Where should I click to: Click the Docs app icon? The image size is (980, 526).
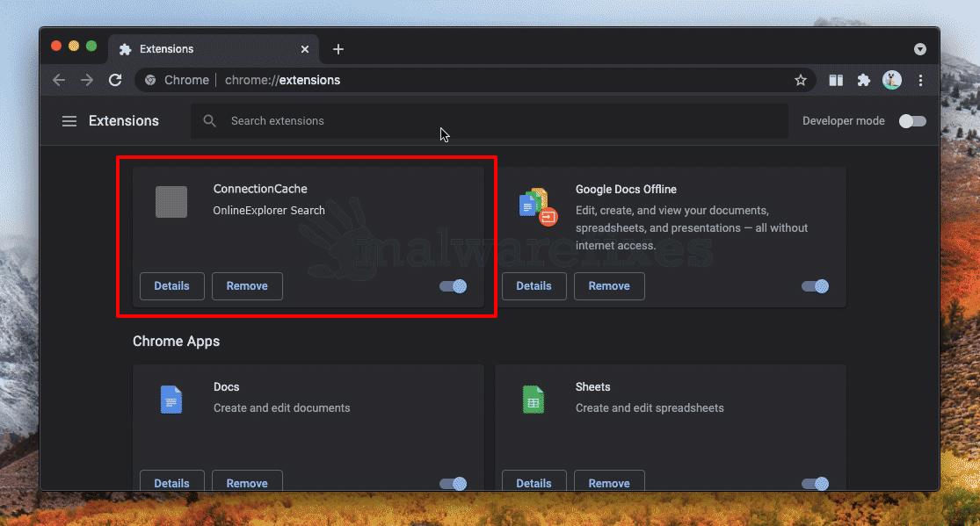[171, 400]
